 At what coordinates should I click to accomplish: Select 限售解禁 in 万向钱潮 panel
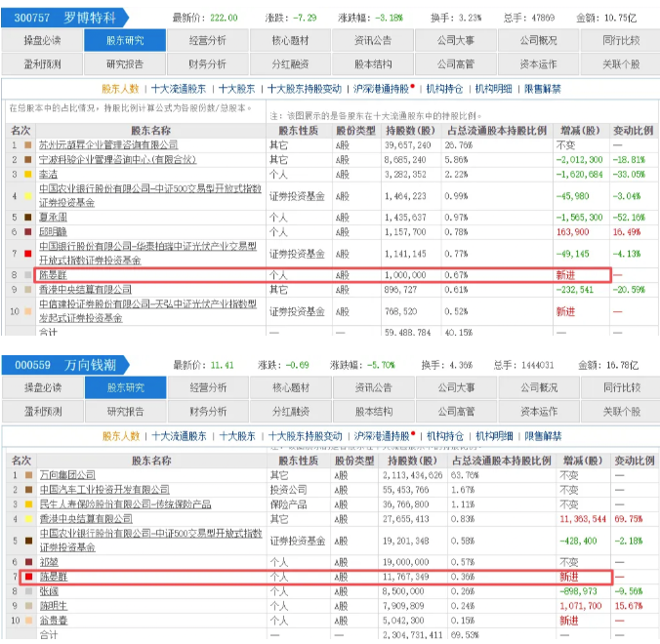coord(543,436)
